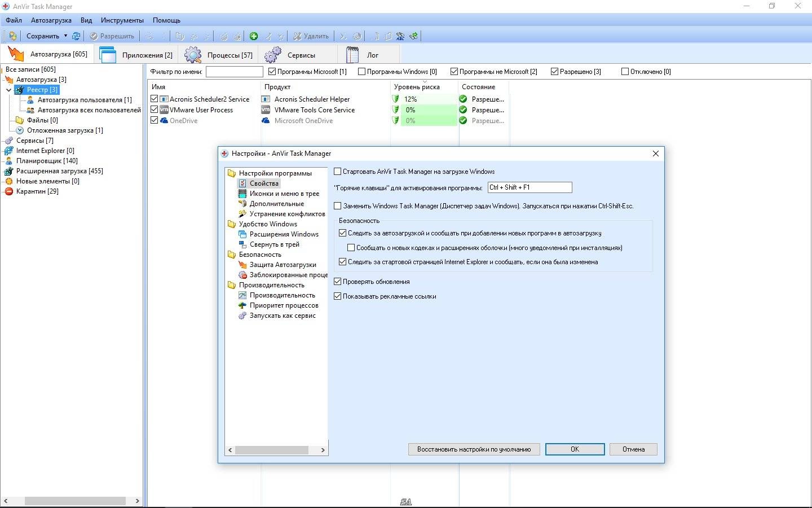Click the Настройки программы folder node

coord(275,173)
